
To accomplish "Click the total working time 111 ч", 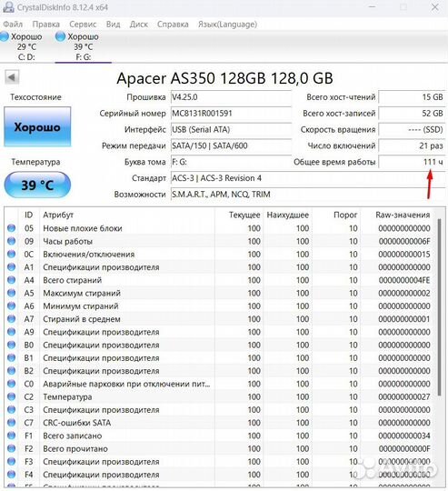I will 412,162.
